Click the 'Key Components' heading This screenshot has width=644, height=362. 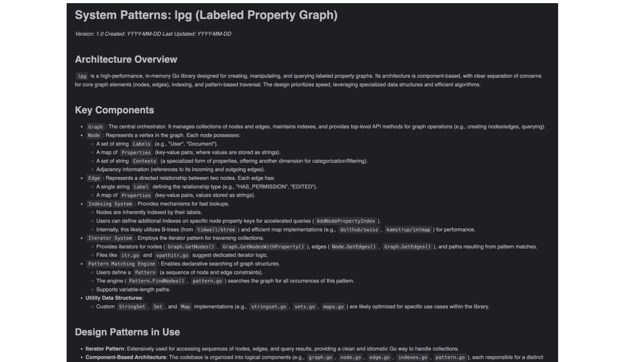[114, 110]
